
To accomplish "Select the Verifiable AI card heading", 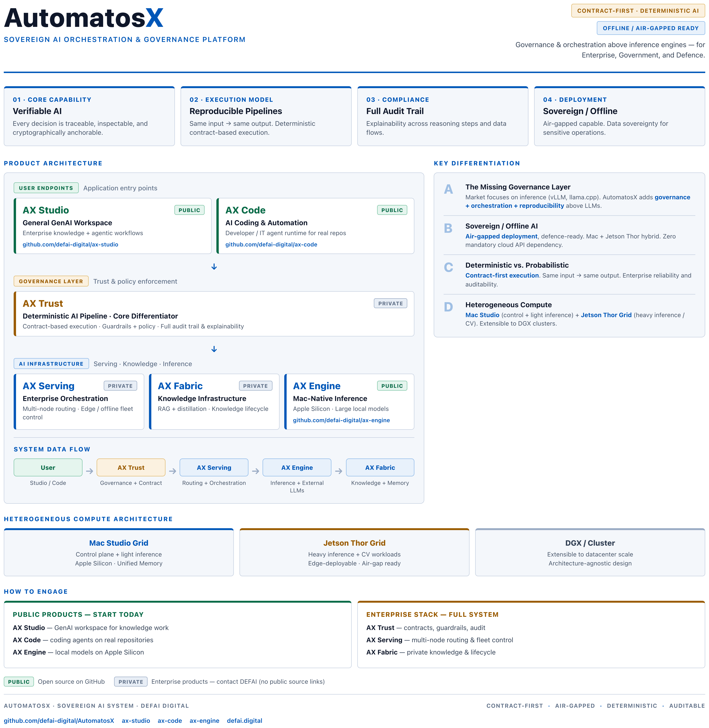I will (x=37, y=111).
